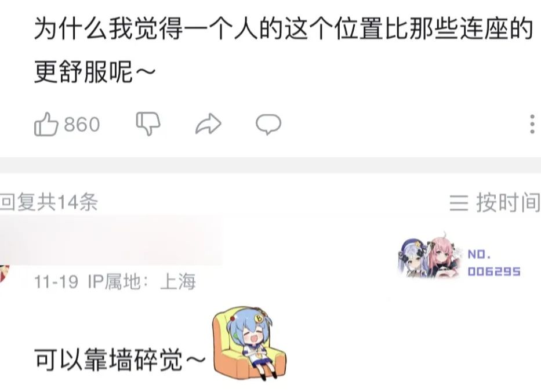Click the 860 like count
541x392 pixels.
(x=82, y=125)
